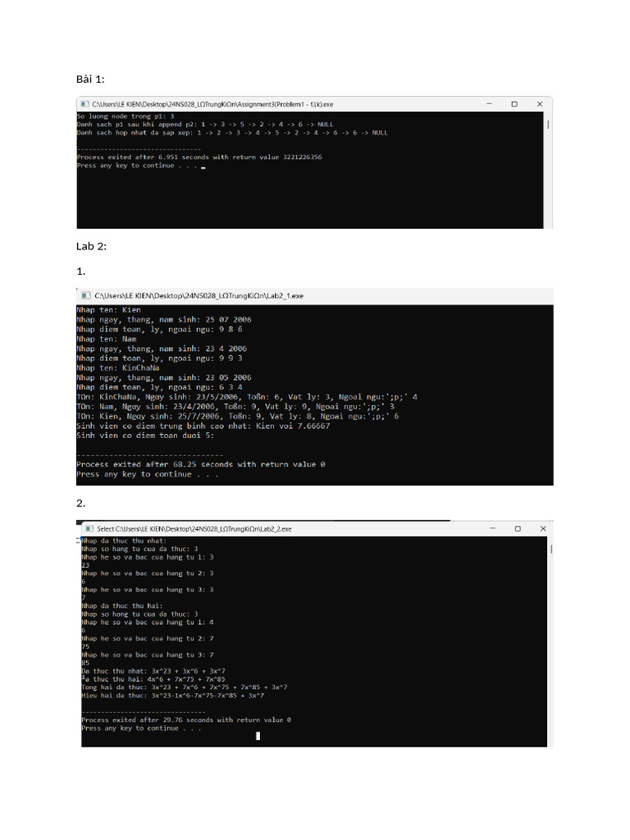Click the scrollbar thumb in Problem1 console
The image size is (630, 840).
548,125
